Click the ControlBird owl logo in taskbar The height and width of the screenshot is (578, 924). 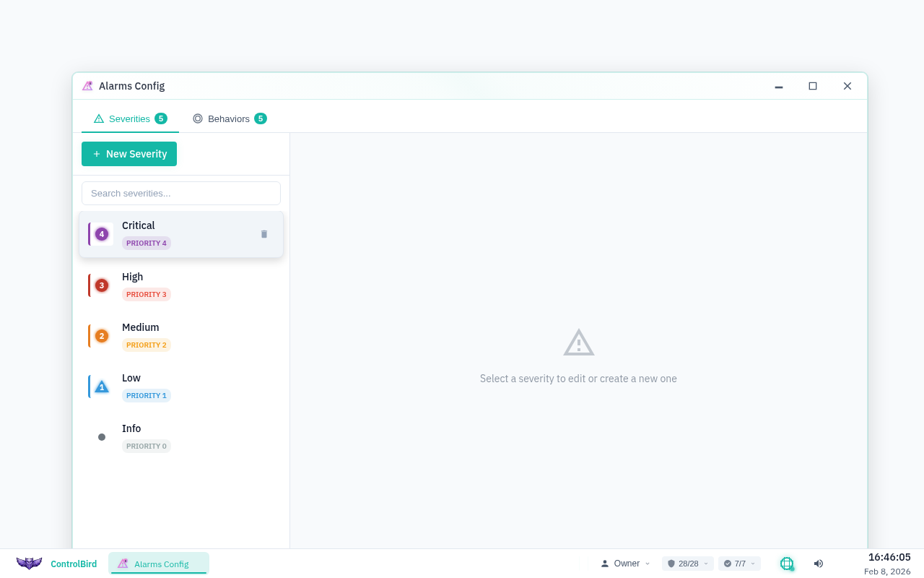click(x=30, y=564)
